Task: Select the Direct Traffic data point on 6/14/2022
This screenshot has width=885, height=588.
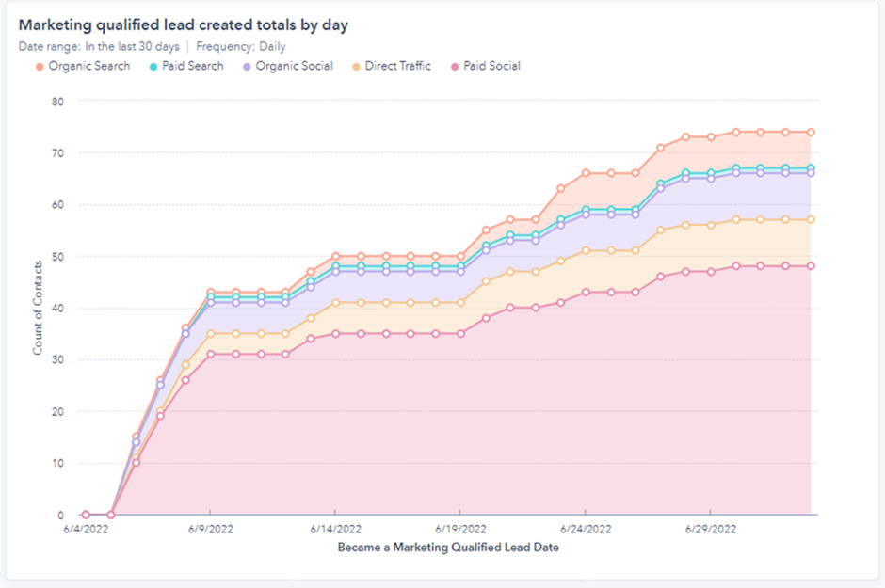Action: click(x=335, y=303)
